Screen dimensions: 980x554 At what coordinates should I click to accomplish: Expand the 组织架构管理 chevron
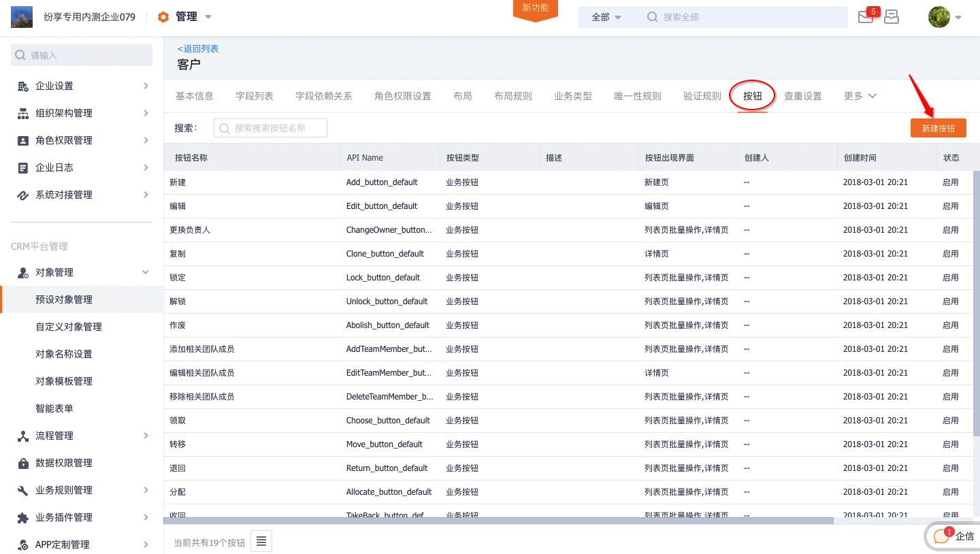[146, 113]
